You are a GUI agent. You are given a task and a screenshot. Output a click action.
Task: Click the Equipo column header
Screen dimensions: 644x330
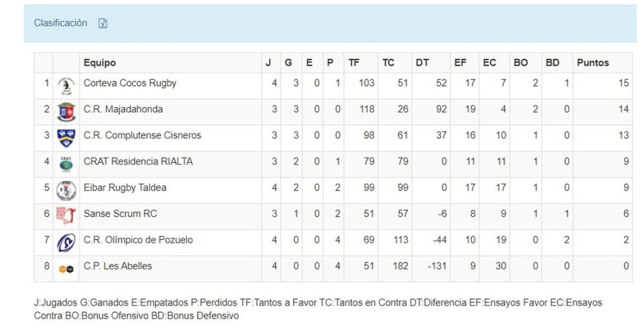click(100, 63)
